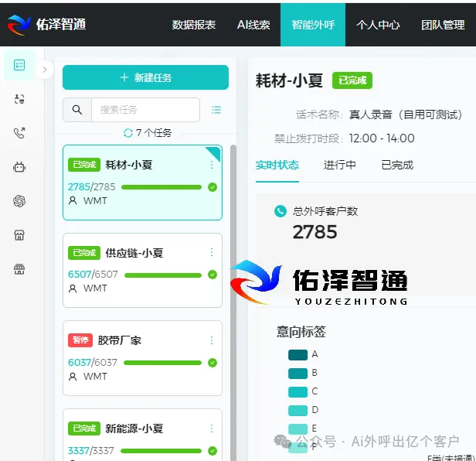Click the 3337/3337 count text
Screen dimensions: 476x461
(91, 450)
